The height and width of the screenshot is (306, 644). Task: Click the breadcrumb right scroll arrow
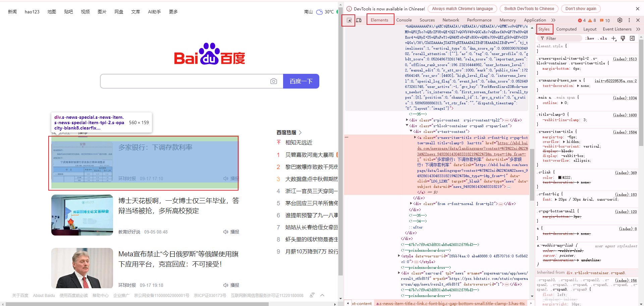coord(531,303)
